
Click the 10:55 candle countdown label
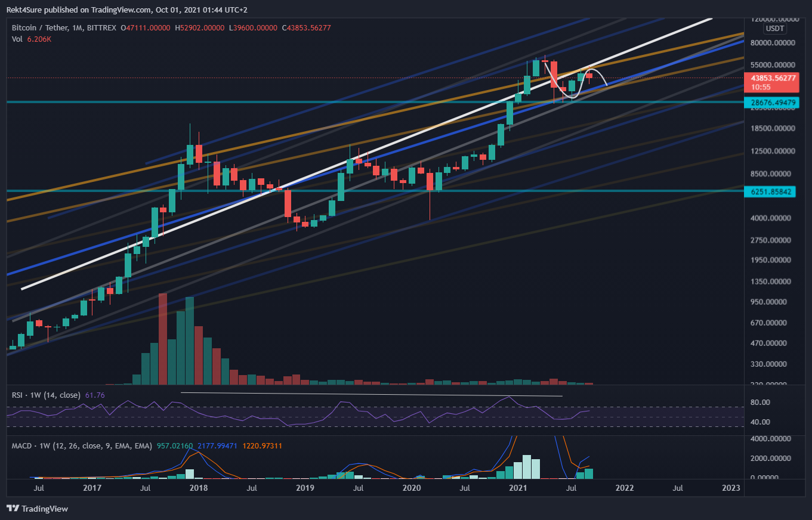(x=759, y=87)
